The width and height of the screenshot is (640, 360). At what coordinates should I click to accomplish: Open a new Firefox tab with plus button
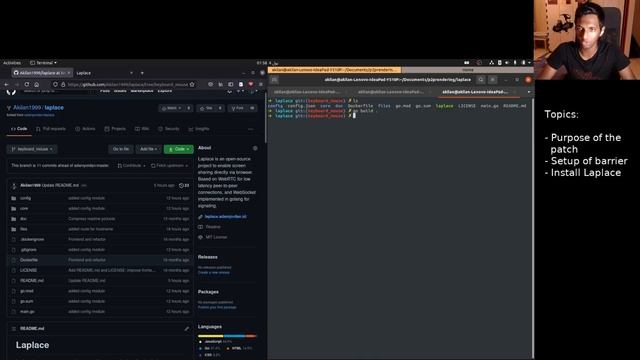click(142, 73)
